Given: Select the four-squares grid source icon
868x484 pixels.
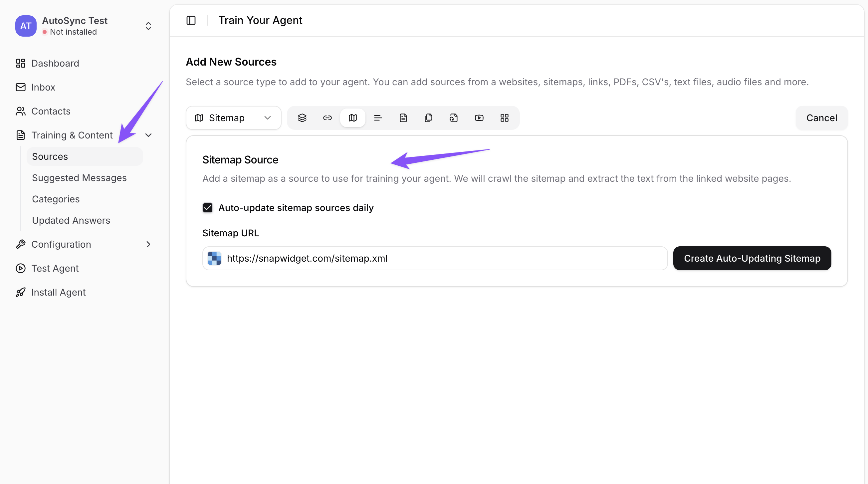Looking at the screenshot, I should click(504, 118).
